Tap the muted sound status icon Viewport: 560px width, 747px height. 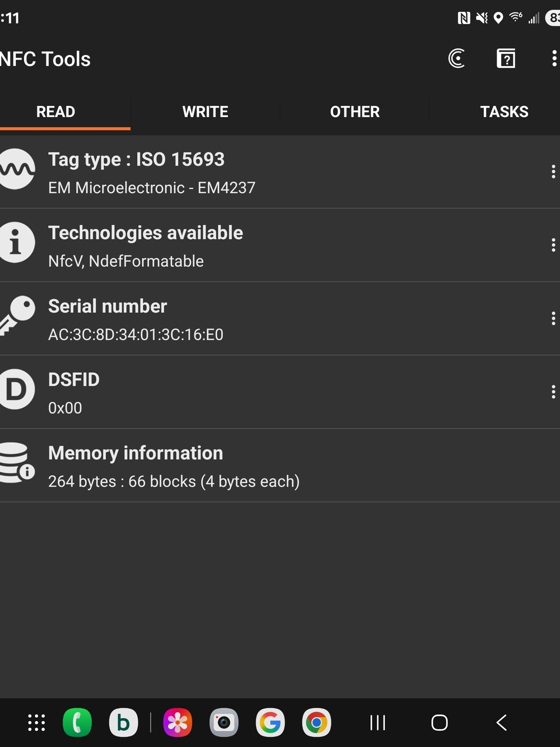[482, 18]
